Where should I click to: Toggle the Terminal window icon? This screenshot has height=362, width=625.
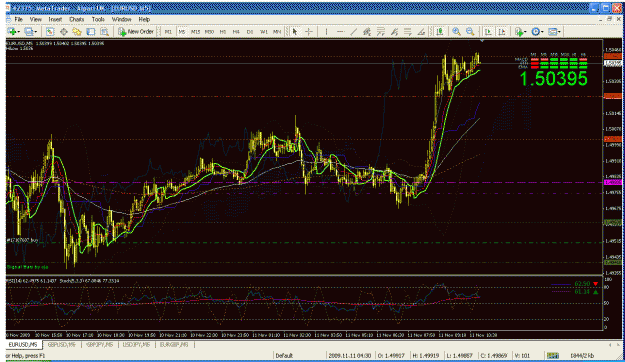pos(91,31)
